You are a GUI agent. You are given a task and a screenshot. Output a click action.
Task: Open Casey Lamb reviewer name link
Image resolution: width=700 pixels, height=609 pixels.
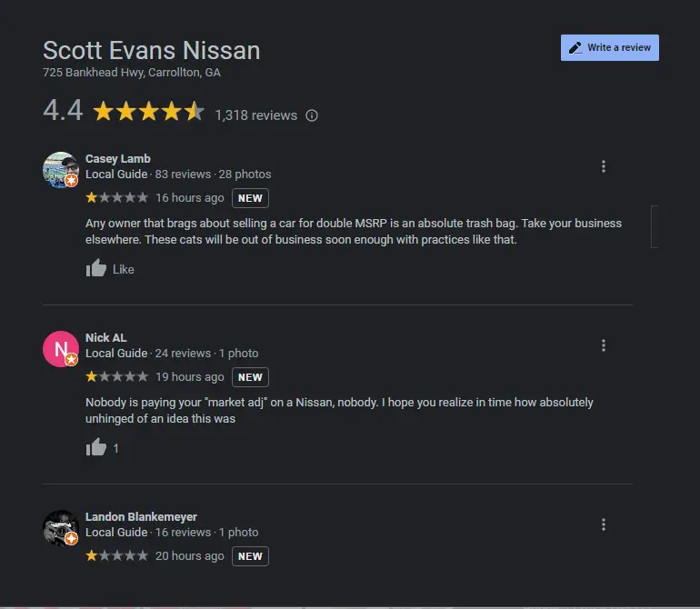pos(118,159)
